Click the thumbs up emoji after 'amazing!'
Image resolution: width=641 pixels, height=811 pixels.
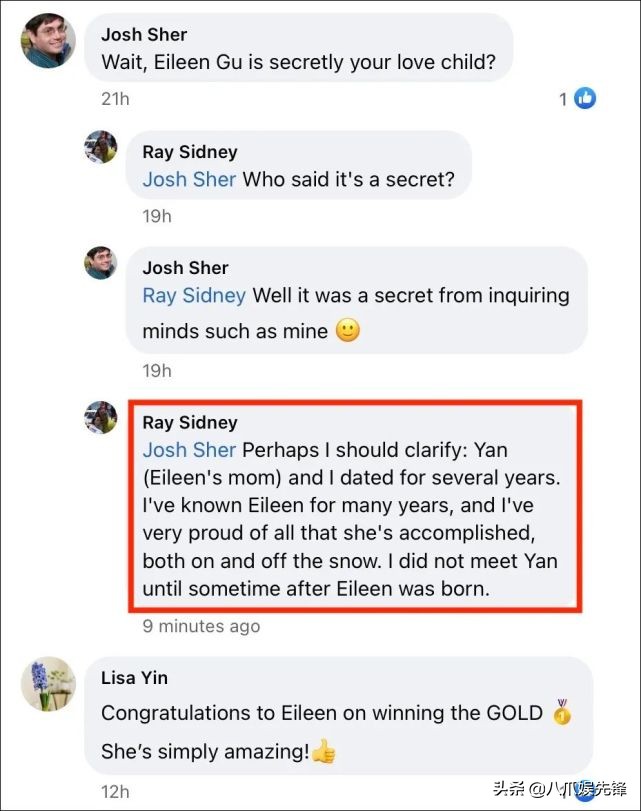(323, 751)
